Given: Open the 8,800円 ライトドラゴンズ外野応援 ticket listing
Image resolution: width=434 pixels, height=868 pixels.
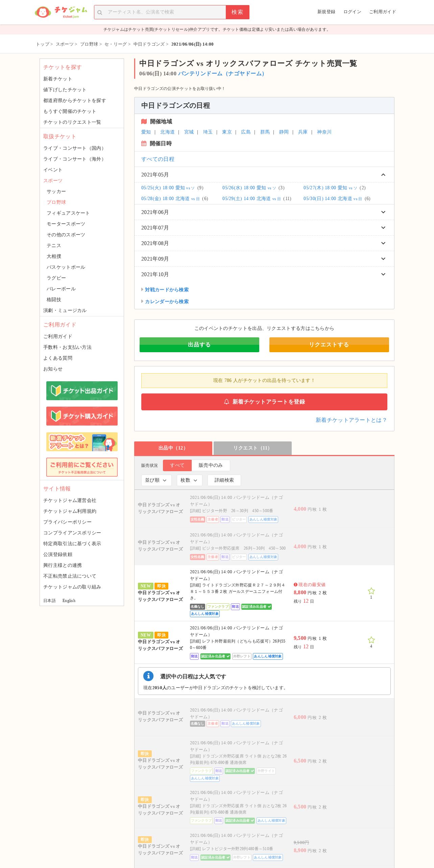Looking at the screenshot, I should tap(264, 593).
